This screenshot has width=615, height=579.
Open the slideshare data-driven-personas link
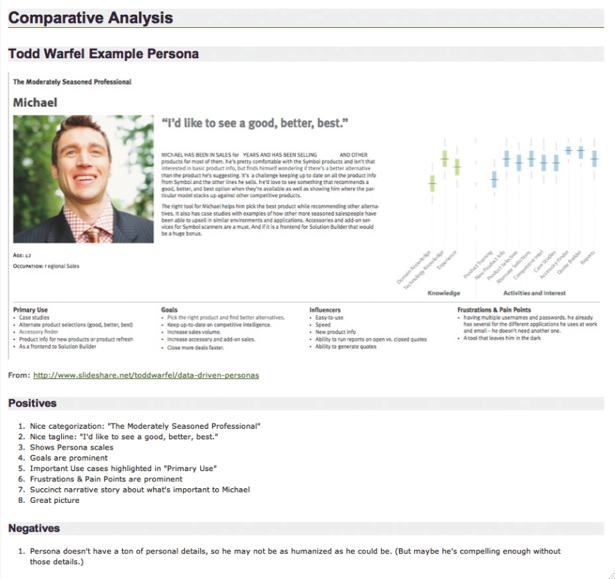pos(146,375)
